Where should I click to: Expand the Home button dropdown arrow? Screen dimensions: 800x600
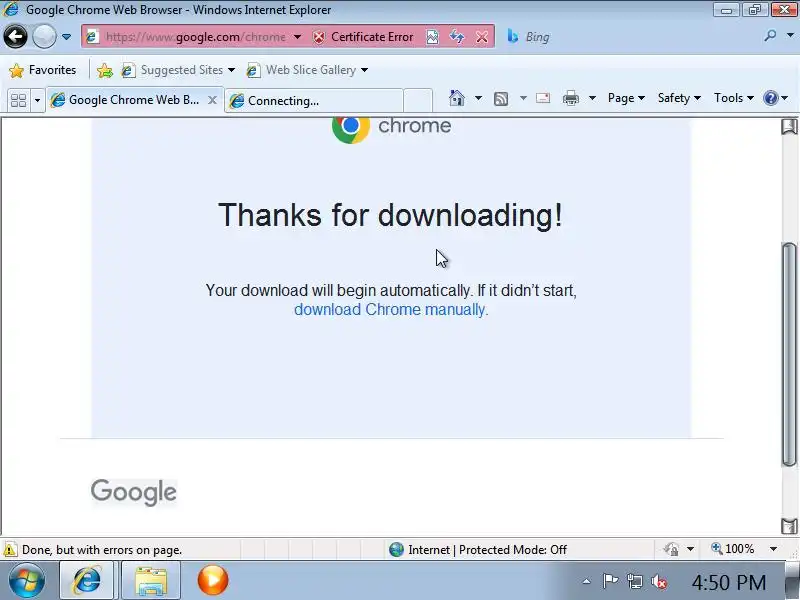point(478,98)
